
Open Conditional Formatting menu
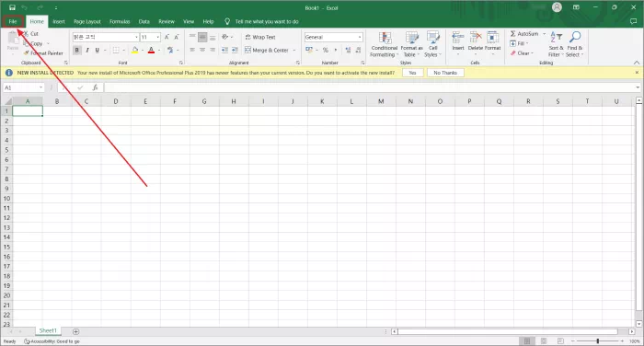pos(385,44)
